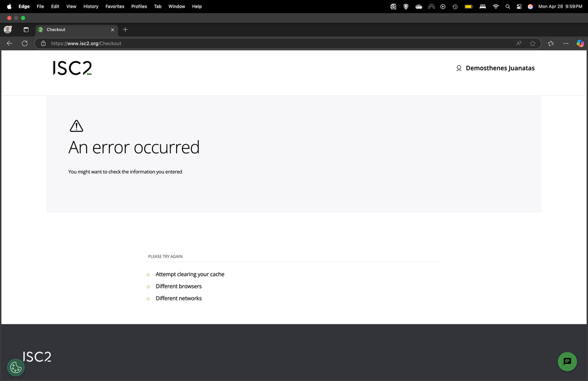Reload the Checkout page
Image resolution: width=588 pixels, height=381 pixels.
point(25,43)
